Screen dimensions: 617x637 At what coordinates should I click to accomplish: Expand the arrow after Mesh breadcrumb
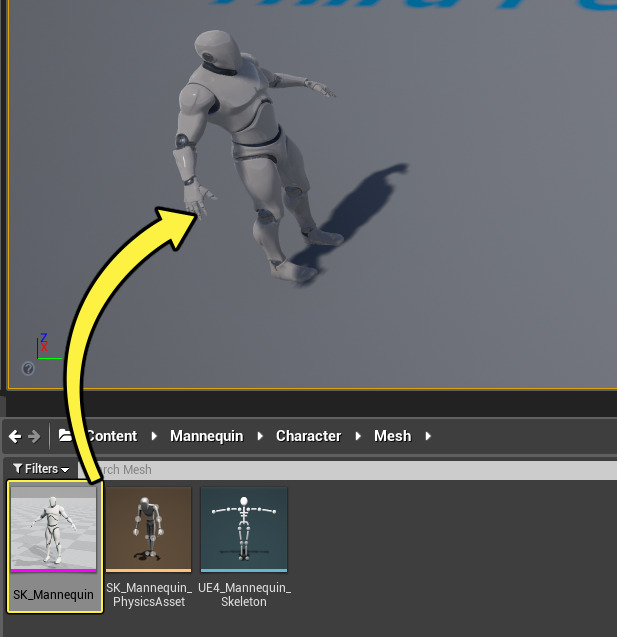click(428, 436)
